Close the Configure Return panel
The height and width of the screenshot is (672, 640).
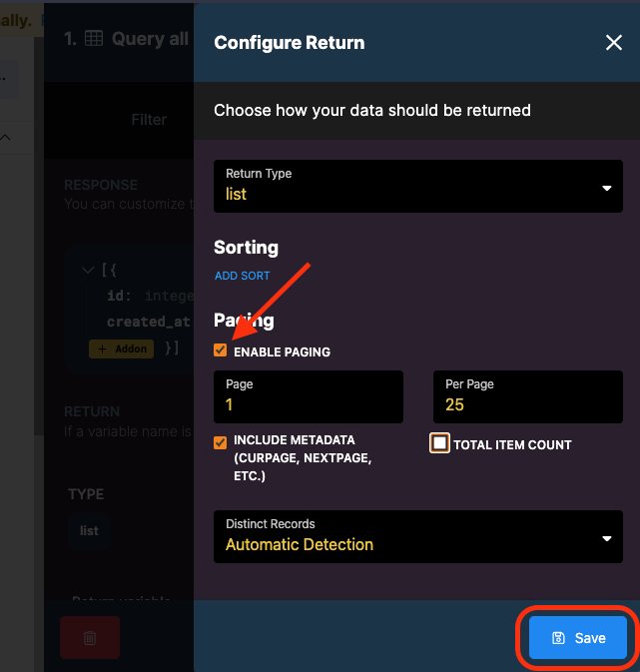coord(613,42)
